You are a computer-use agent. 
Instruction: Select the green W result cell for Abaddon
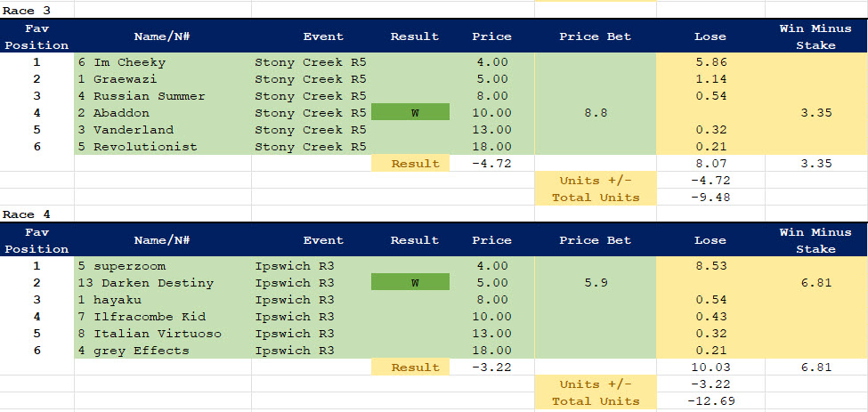click(x=410, y=113)
